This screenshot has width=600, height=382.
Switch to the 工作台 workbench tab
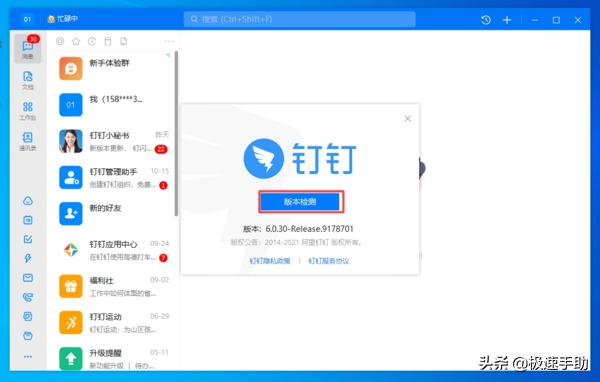tap(28, 111)
